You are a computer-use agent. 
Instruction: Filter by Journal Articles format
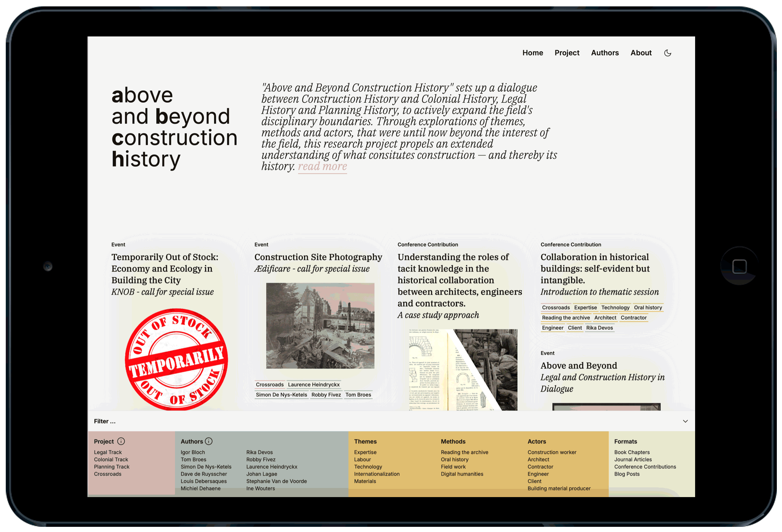click(633, 459)
